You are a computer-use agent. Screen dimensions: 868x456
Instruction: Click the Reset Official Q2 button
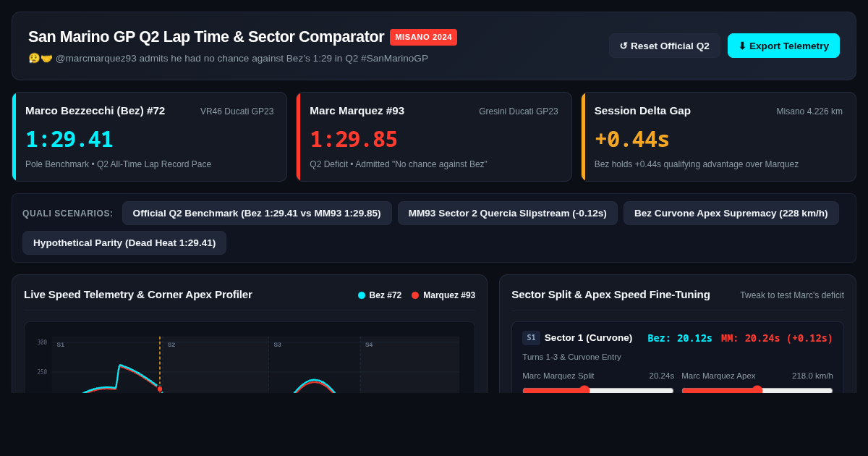click(664, 46)
